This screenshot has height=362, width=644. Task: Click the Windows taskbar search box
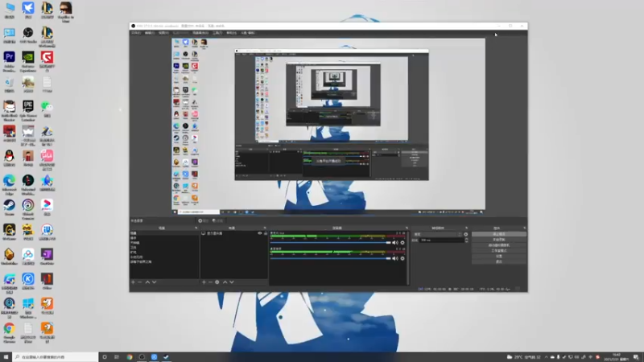pos(56,357)
